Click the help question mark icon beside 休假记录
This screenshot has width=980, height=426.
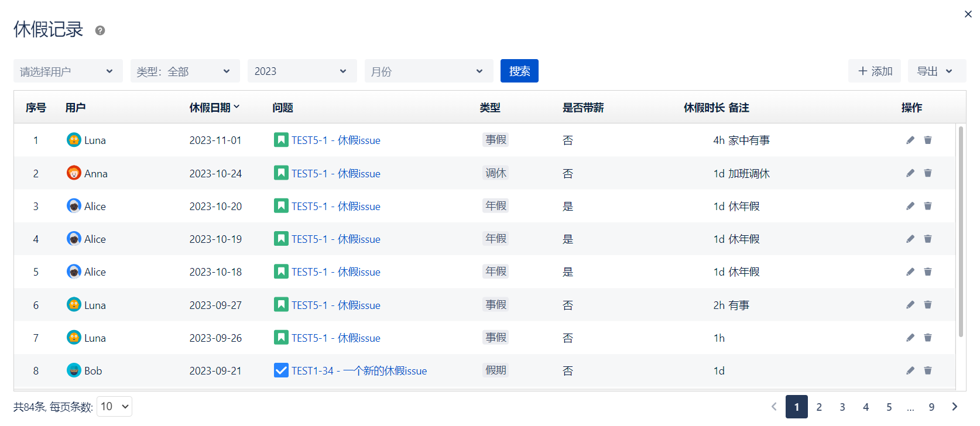pyautogui.click(x=100, y=30)
